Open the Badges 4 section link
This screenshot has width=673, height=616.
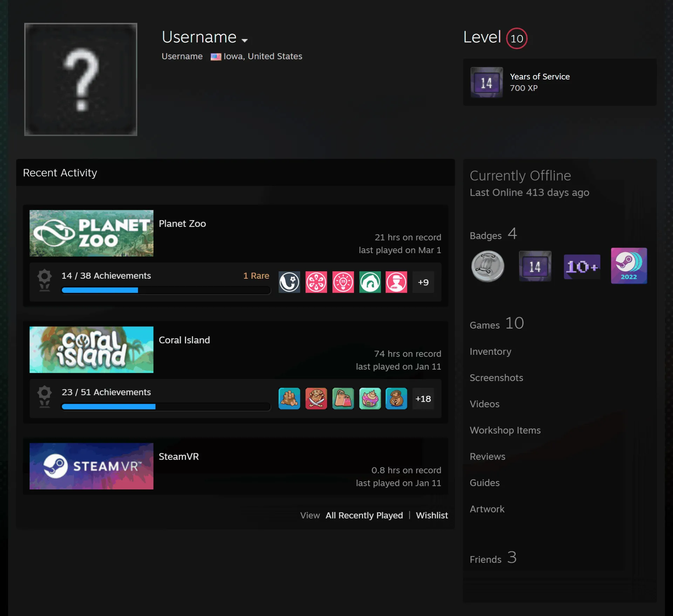[494, 234]
